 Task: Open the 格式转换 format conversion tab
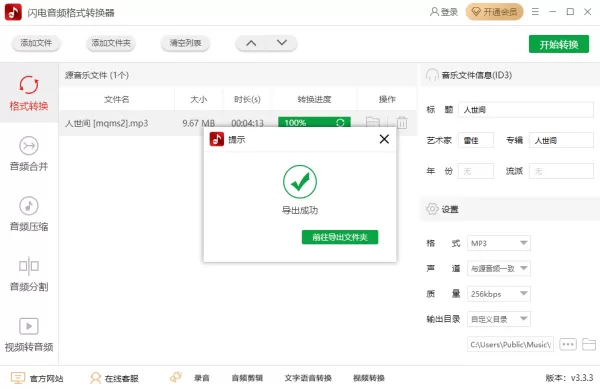pyautogui.click(x=29, y=93)
